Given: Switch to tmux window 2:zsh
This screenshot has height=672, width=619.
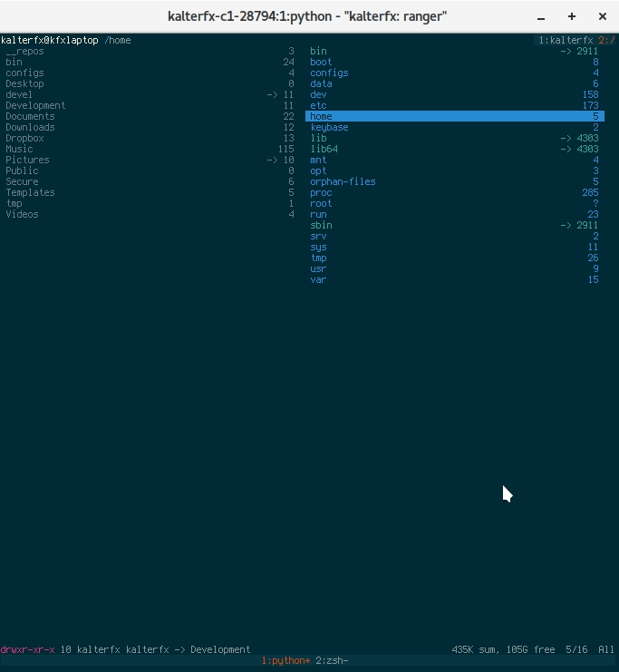Looking at the screenshot, I should pyautogui.click(x=332, y=660).
